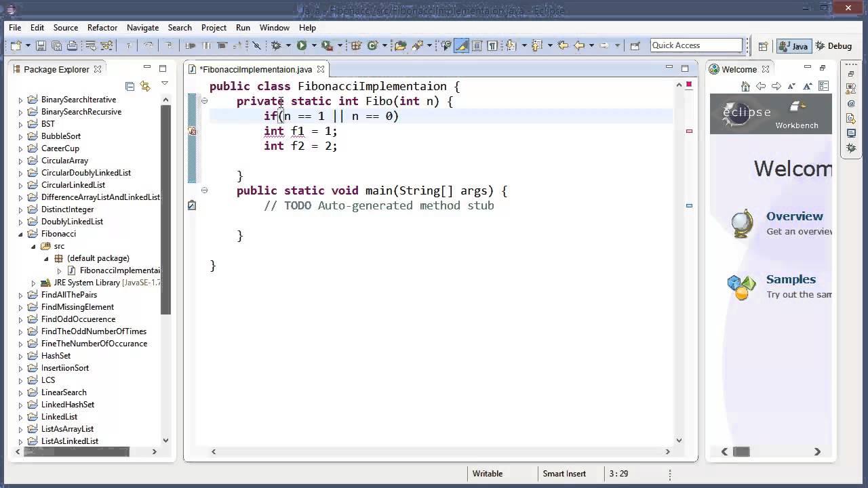This screenshot has width=868, height=488.
Task: Open the Run button dropdown arrow
Action: 314,46
